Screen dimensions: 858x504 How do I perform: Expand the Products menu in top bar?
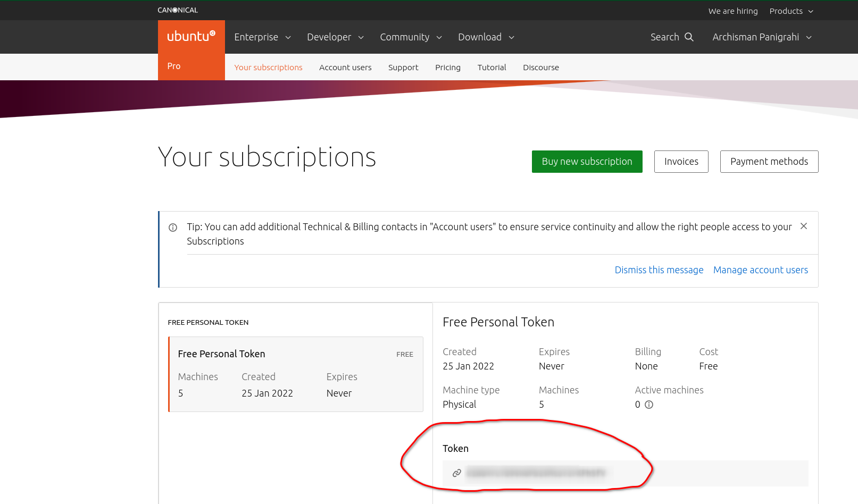tap(791, 11)
